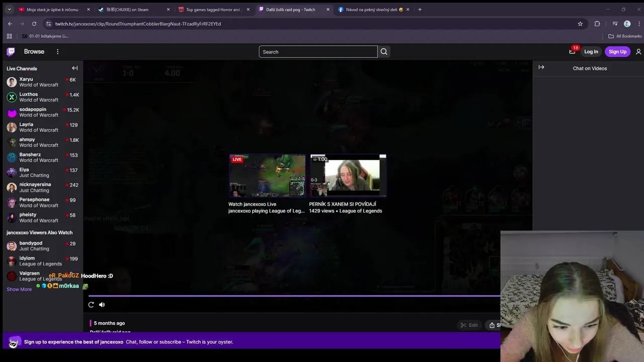Reload the page
This screenshot has width=644, height=362.
pos(34,24)
